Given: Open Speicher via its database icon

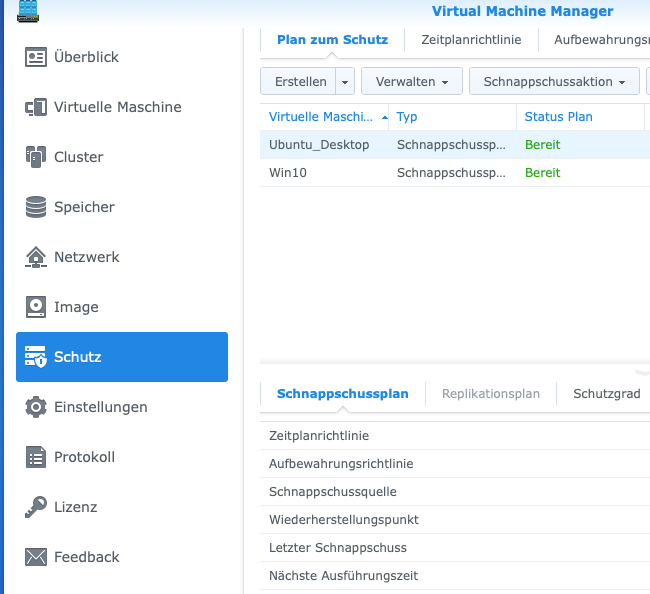Looking at the screenshot, I should click(36, 207).
